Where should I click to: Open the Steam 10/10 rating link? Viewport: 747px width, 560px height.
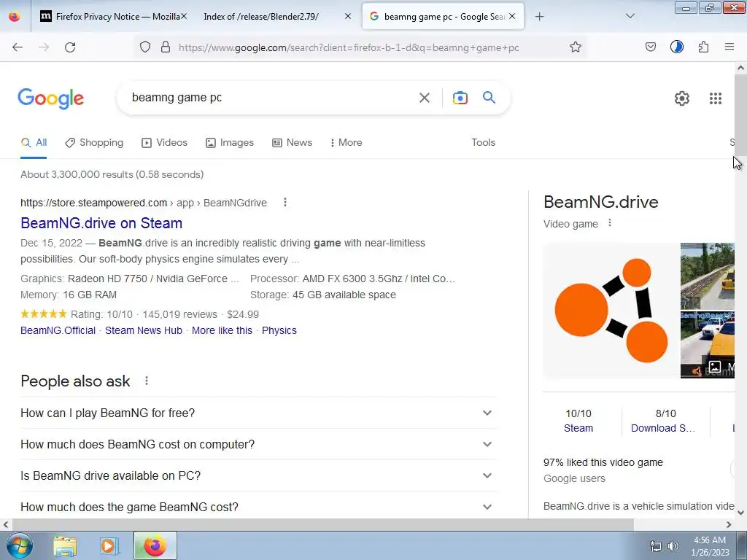point(578,428)
